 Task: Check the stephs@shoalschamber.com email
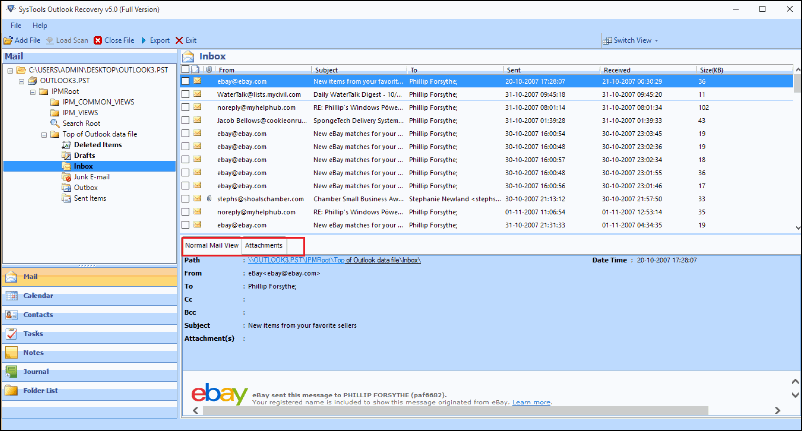185,198
